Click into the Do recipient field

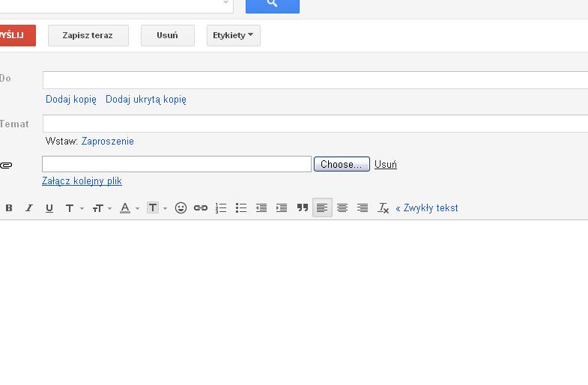pyautogui.click(x=315, y=80)
